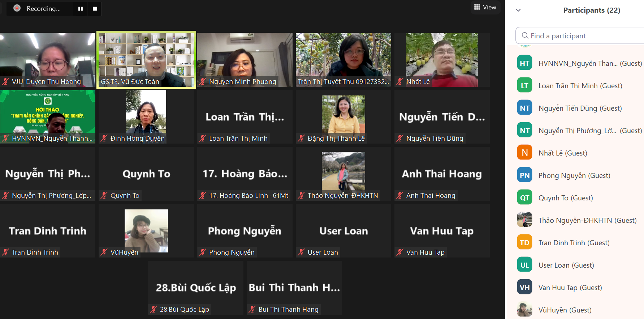
Task: Click the Trần Thị Tuyết Thu video tile
Action: [343, 60]
